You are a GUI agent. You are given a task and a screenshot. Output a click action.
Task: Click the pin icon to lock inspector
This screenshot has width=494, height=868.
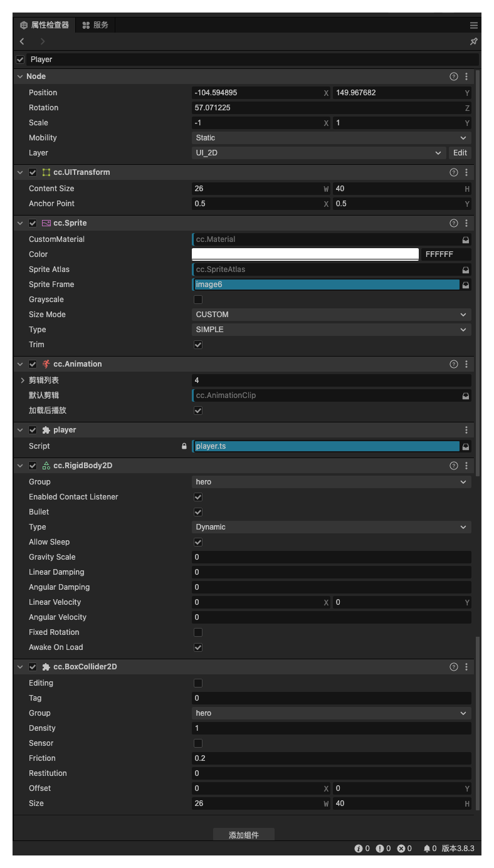click(473, 41)
